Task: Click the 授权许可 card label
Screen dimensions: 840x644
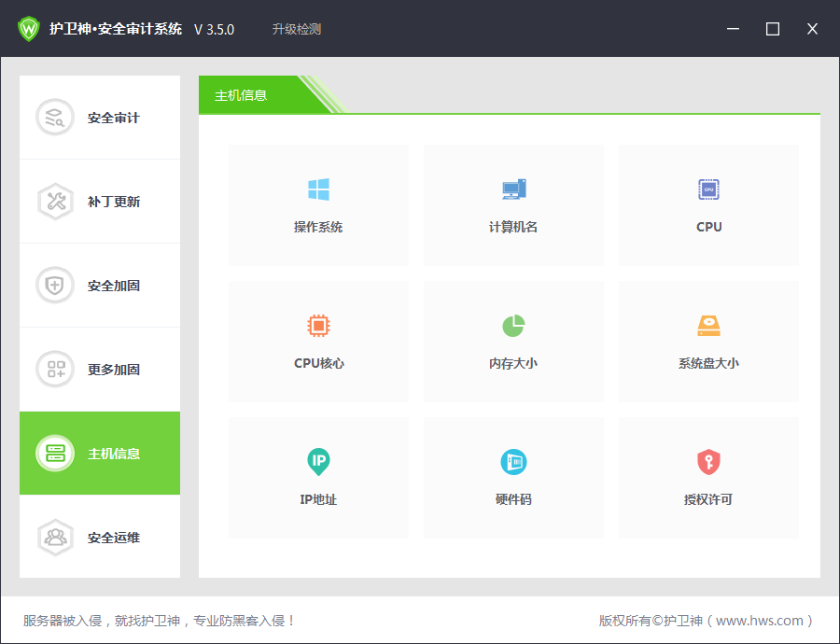Action: [708, 499]
